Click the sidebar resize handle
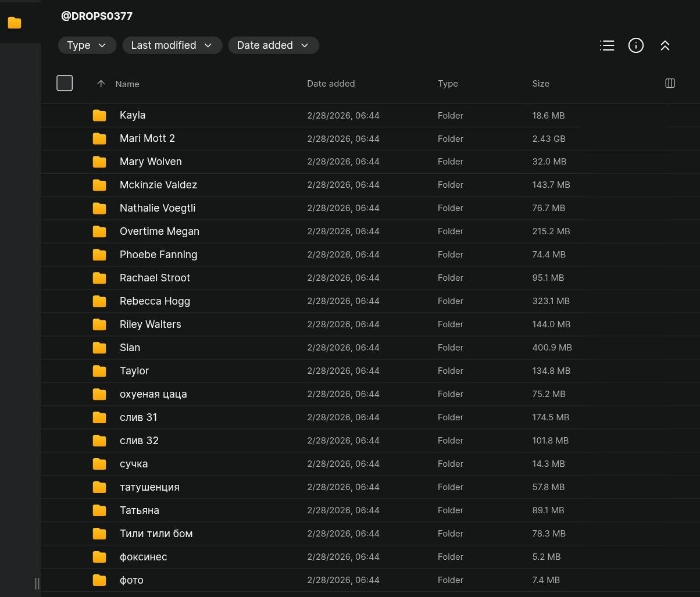The width and height of the screenshot is (700, 597). click(x=37, y=583)
